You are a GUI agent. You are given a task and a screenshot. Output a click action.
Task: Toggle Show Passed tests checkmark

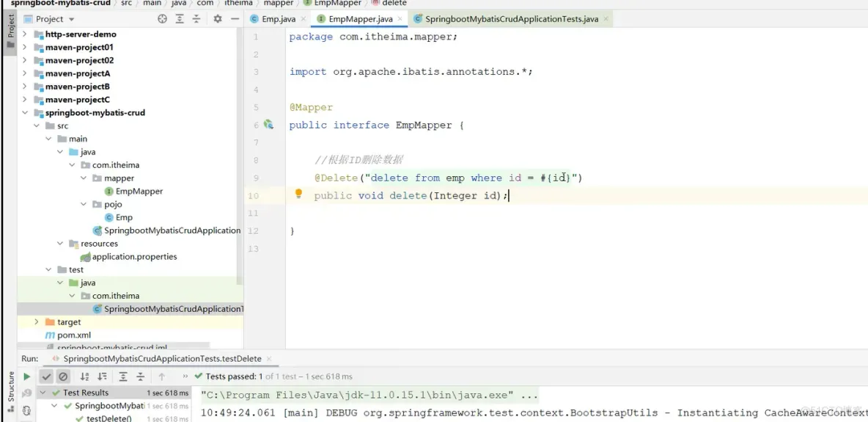[46, 376]
